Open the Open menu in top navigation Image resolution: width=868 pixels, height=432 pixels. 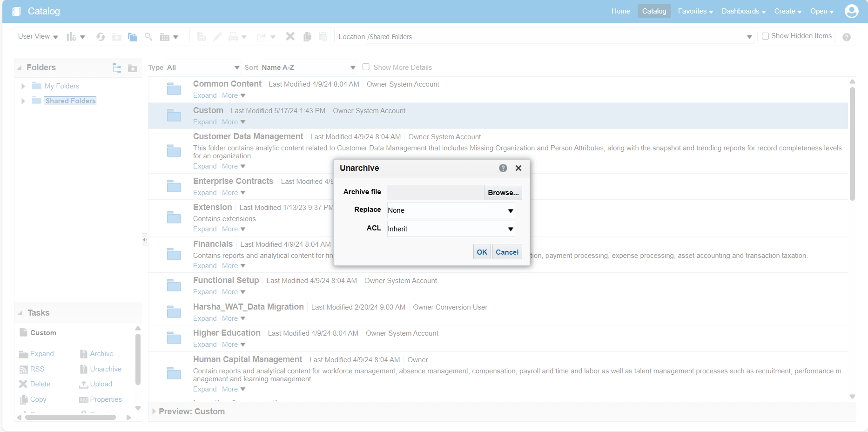pyautogui.click(x=822, y=11)
